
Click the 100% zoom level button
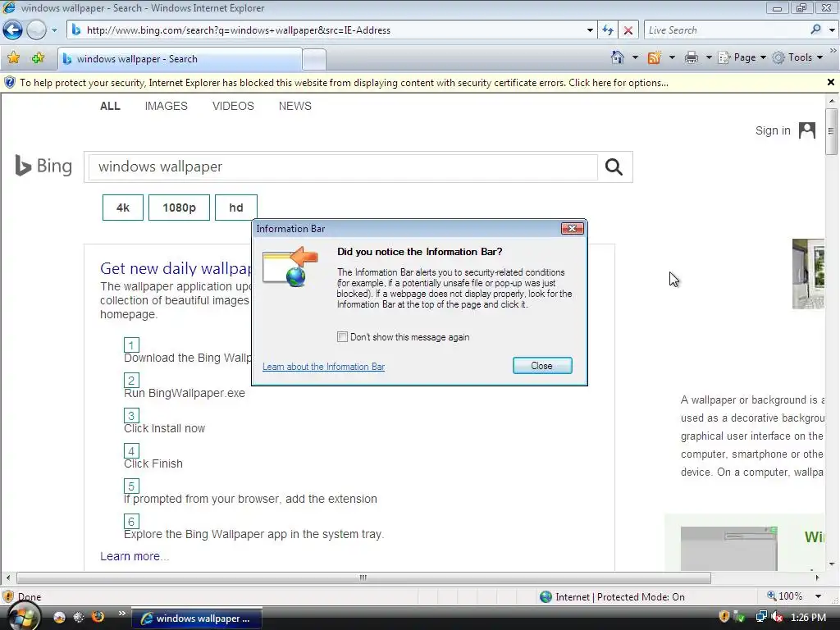(x=785, y=596)
